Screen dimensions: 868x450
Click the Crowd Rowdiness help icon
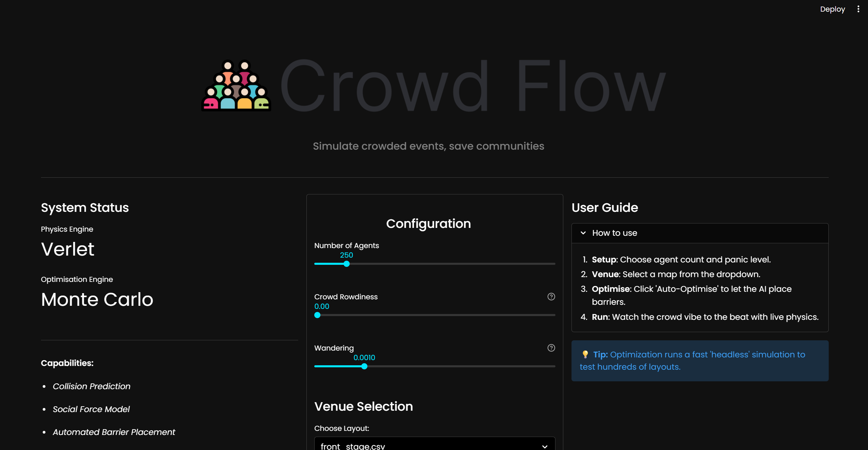tap(551, 297)
